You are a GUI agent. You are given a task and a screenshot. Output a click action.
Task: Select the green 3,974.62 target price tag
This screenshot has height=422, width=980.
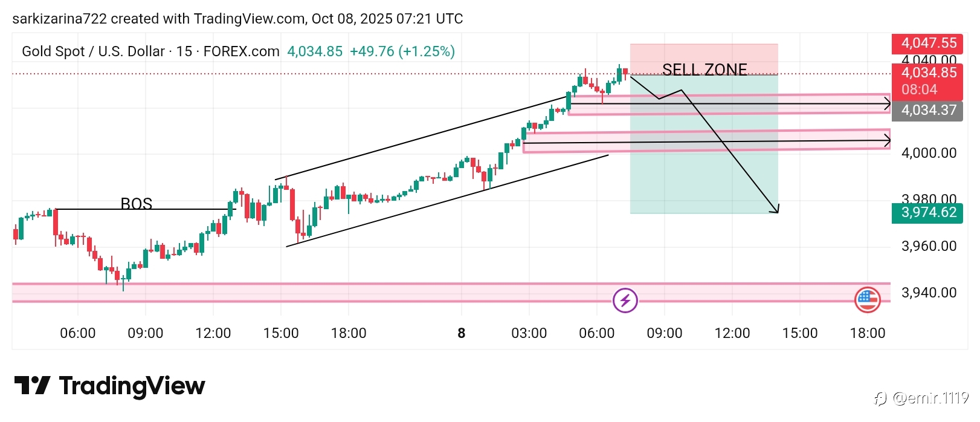(x=927, y=213)
